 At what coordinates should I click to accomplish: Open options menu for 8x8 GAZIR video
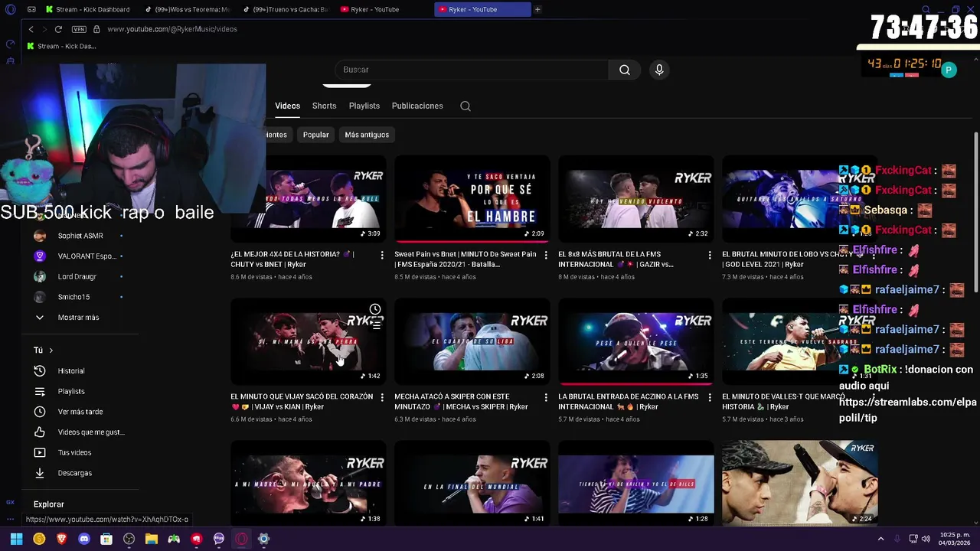(x=710, y=255)
